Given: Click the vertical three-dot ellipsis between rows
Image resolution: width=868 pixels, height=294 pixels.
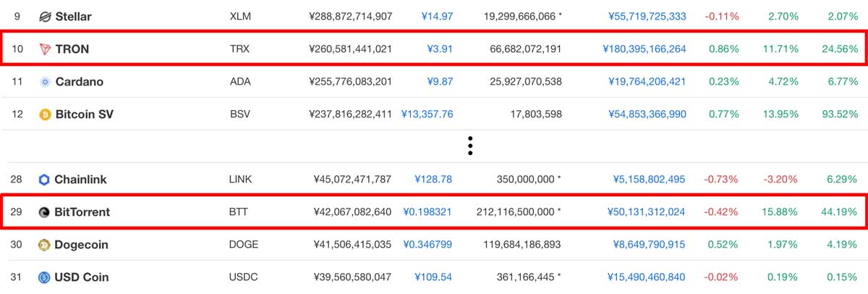Looking at the screenshot, I should pyautogui.click(x=470, y=146).
